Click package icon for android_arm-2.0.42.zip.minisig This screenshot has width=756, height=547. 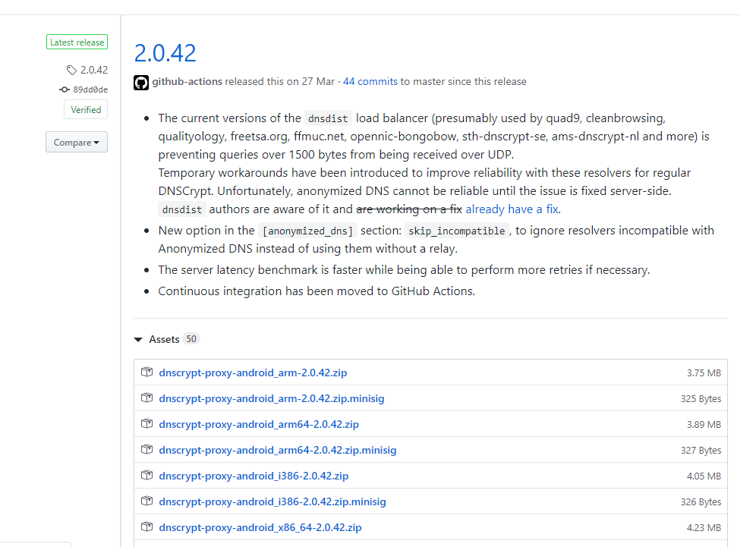pyautogui.click(x=147, y=398)
